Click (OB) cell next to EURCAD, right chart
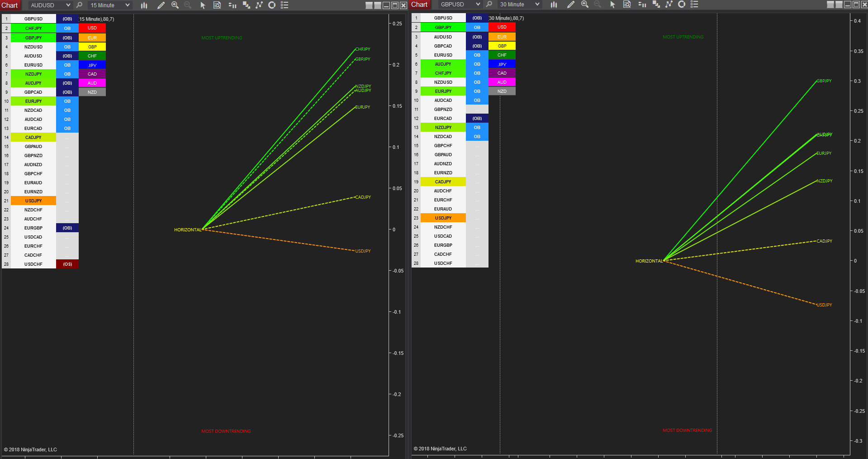Image resolution: width=868 pixels, height=459 pixels. [x=477, y=118]
